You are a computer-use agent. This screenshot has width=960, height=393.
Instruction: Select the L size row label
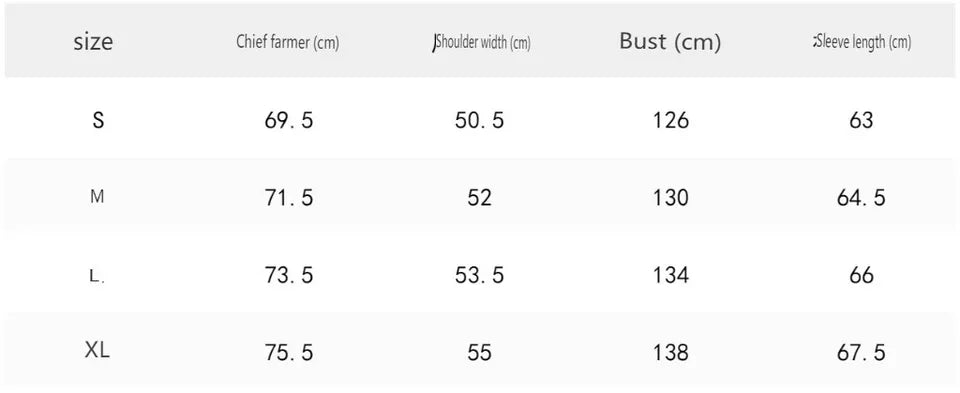click(97, 276)
